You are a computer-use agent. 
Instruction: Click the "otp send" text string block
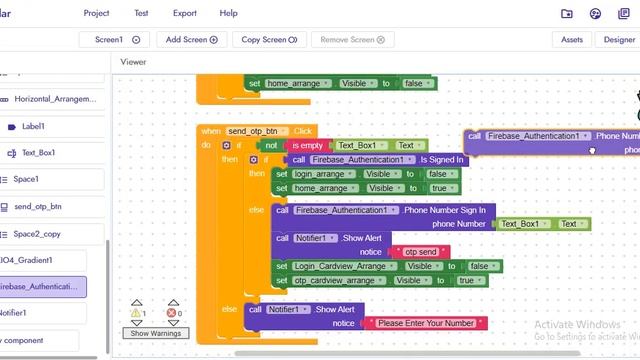coord(420,252)
